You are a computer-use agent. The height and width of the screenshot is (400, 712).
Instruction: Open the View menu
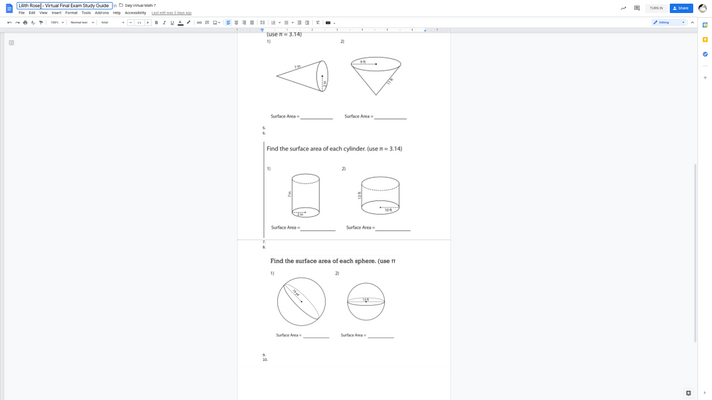43,13
